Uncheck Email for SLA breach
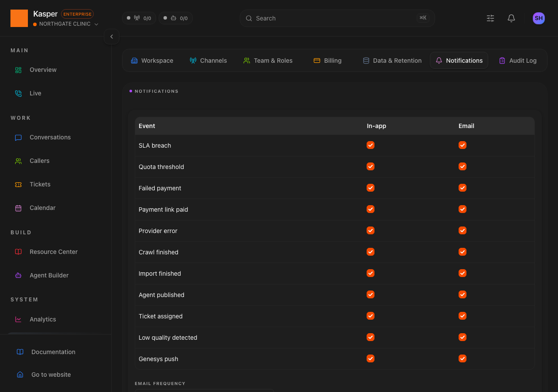Image resolution: width=558 pixels, height=392 pixels. tap(463, 145)
